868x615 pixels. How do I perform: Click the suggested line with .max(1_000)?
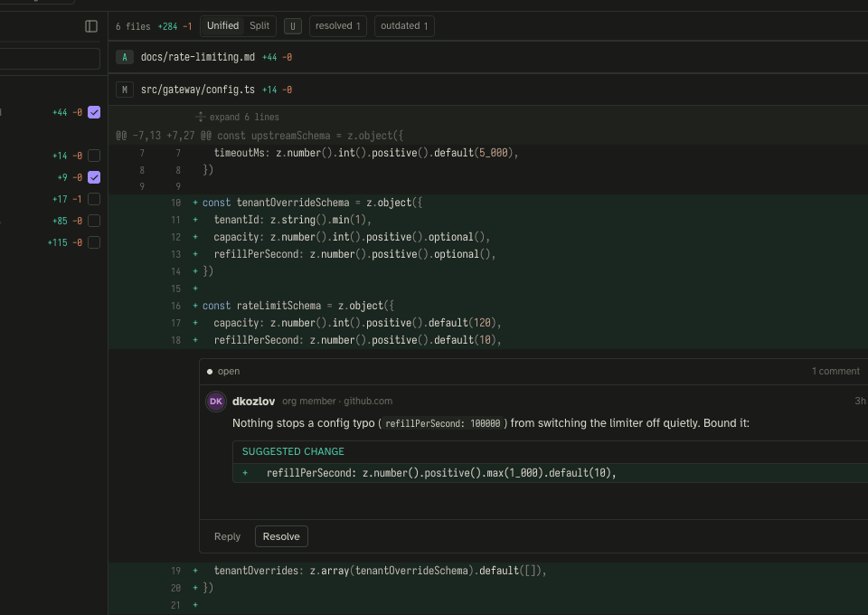[551, 473]
